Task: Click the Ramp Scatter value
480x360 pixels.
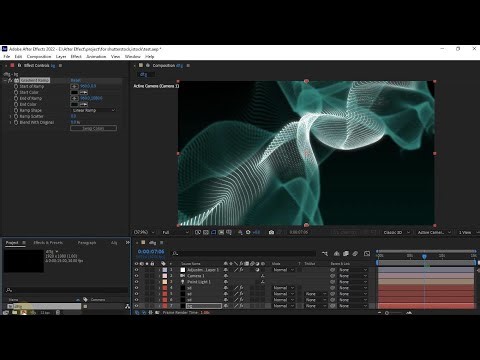Action: click(x=73, y=116)
